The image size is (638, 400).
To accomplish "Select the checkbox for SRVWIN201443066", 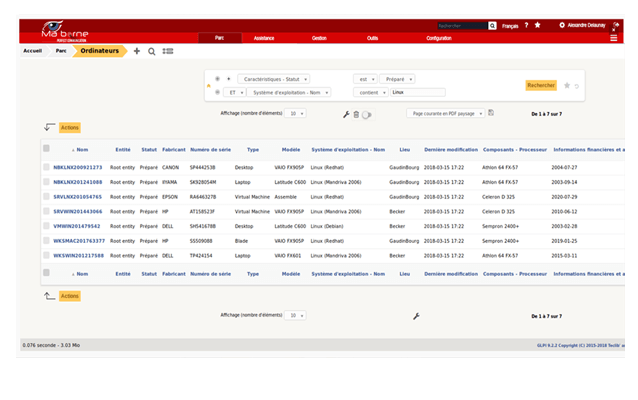I will [x=46, y=211].
